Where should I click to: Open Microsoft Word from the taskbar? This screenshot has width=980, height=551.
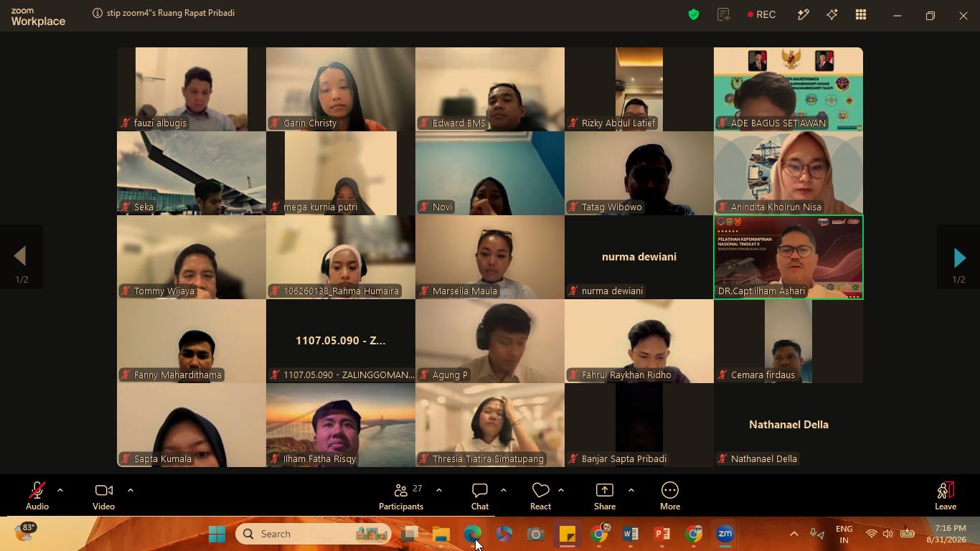tap(631, 534)
